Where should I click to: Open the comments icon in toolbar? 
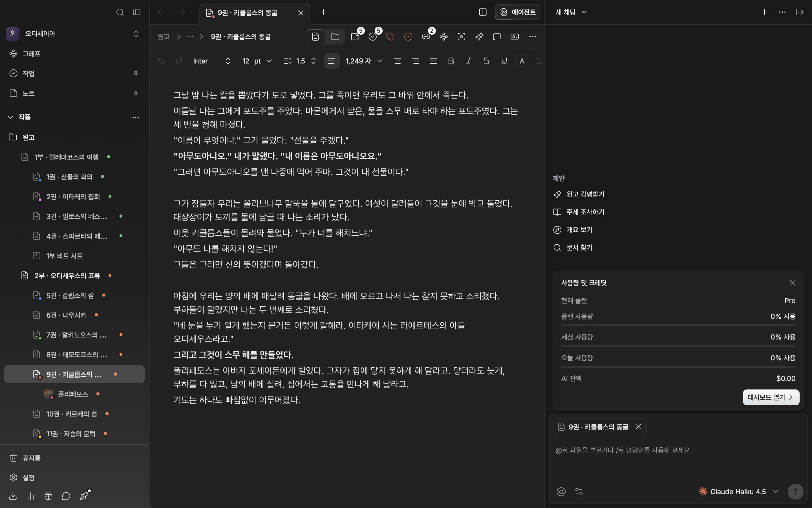pos(497,37)
